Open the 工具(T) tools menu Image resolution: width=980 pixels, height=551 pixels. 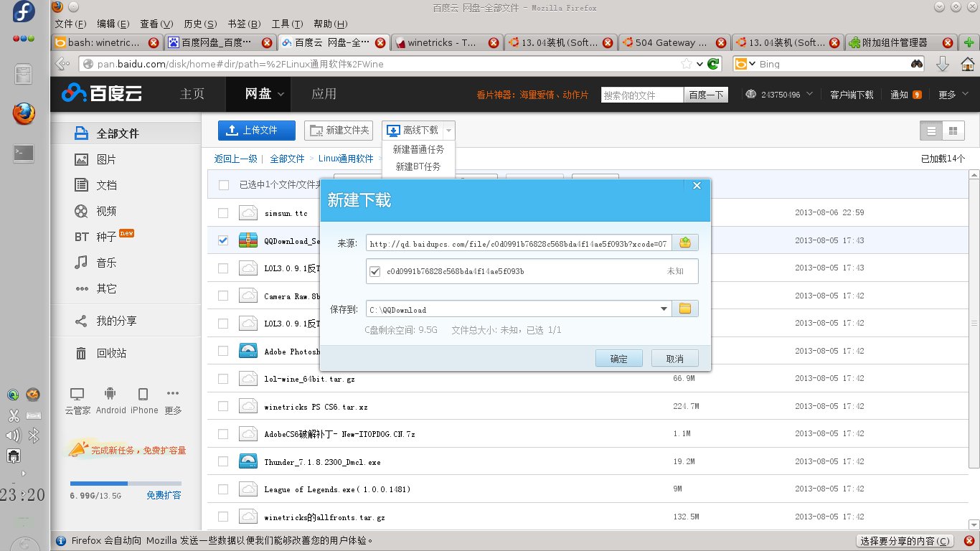click(x=287, y=24)
